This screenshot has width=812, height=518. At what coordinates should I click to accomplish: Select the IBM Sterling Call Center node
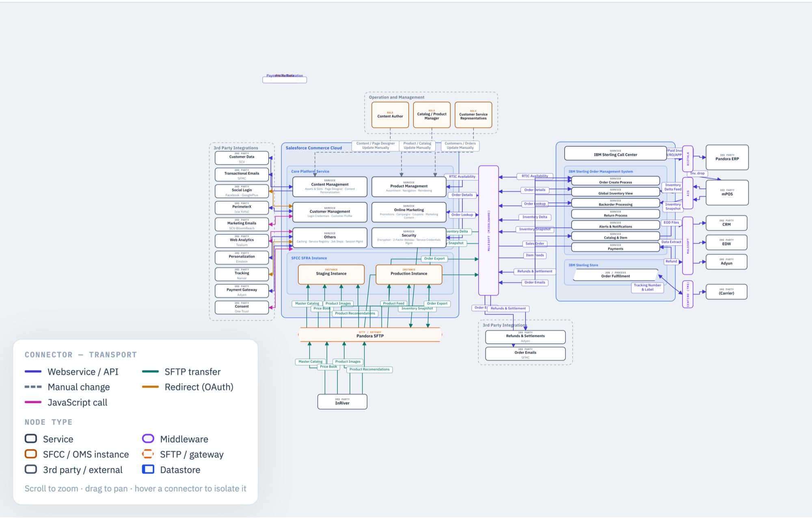pos(615,153)
